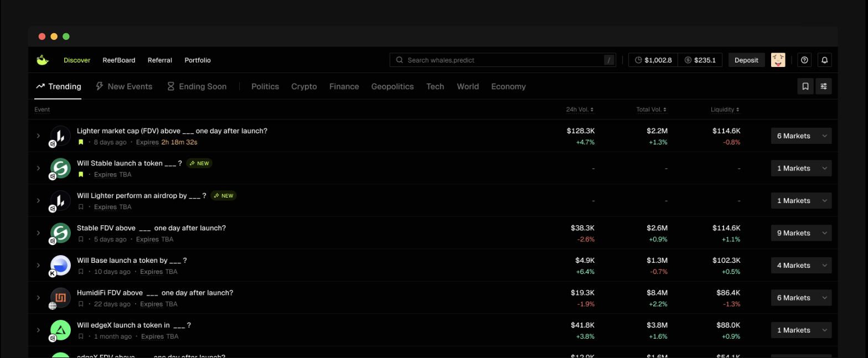Toggle bookmark on Lighter market cap event
868x358 pixels.
coord(81,142)
